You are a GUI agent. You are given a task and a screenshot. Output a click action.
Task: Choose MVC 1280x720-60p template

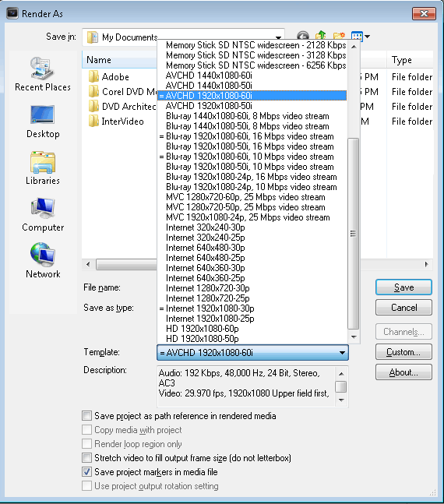coord(252,197)
